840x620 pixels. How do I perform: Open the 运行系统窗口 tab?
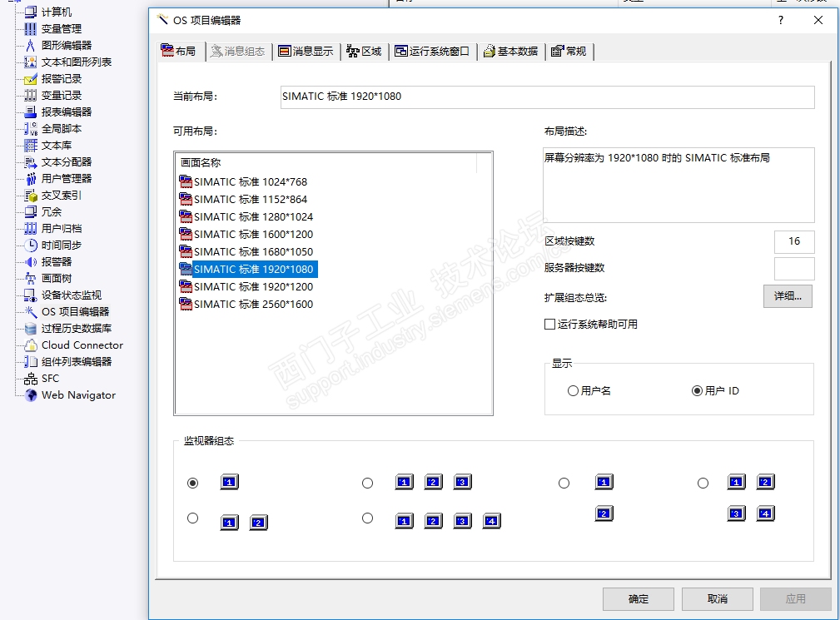point(432,52)
